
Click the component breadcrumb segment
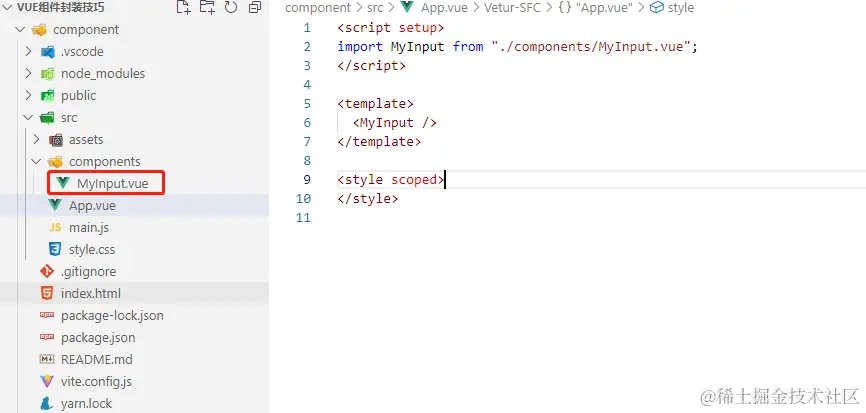pos(318,8)
